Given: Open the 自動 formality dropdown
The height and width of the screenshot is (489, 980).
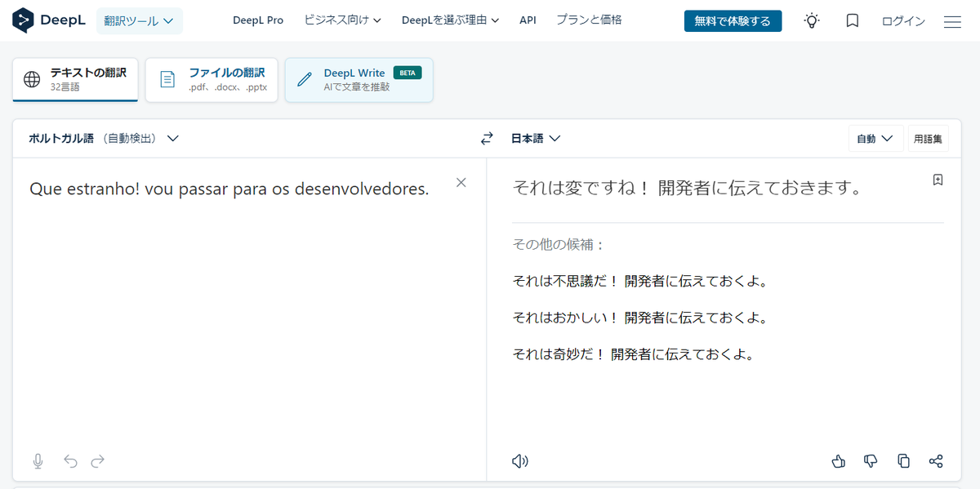Looking at the screenshot, I should [x=875, y=139].
